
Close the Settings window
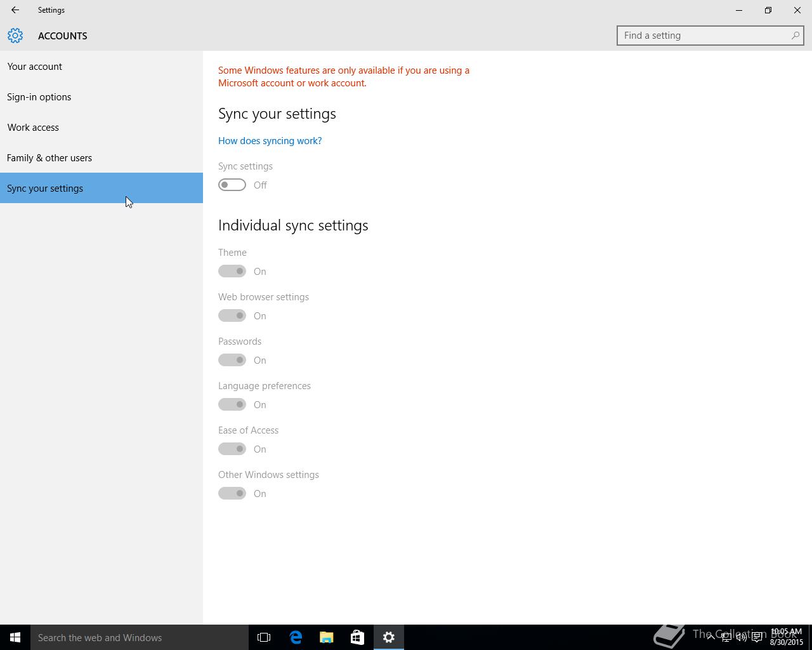[797, 10]
